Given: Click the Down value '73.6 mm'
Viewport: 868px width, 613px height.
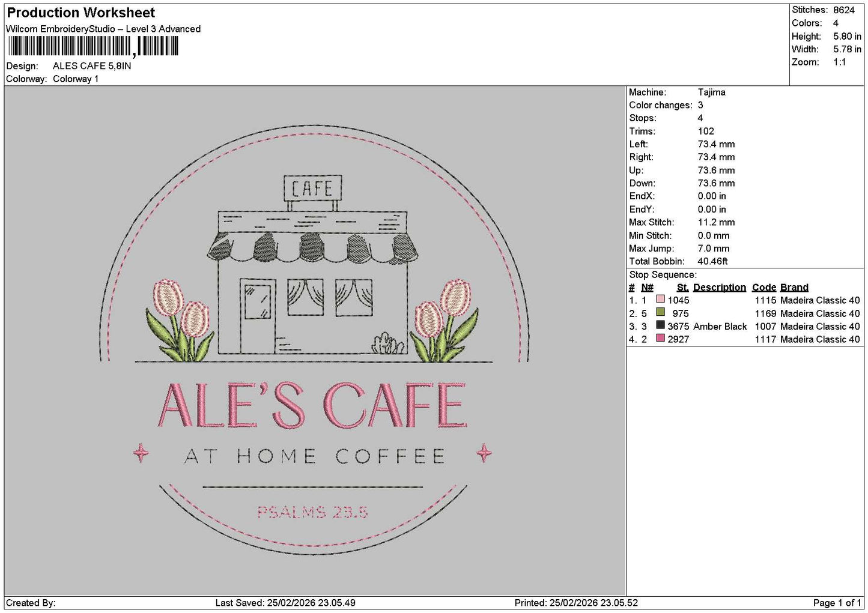Looking at the screenshot, I should click(x=716, y=183).
